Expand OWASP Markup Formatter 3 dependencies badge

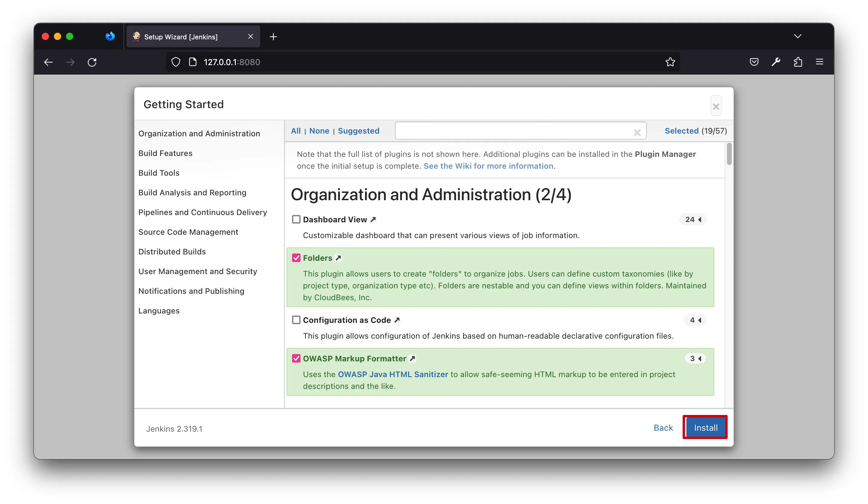[x=695, y=359]
